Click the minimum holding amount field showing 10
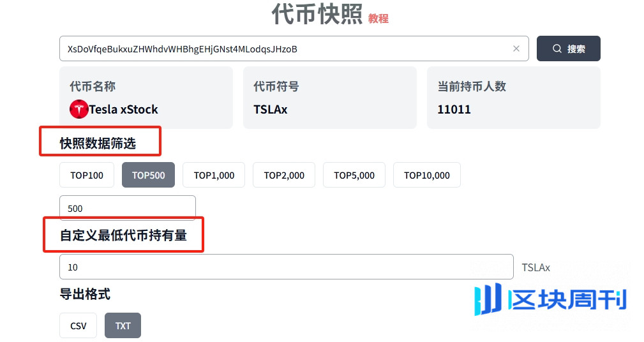Screen dimensions: 644x342 coord(287,267)
